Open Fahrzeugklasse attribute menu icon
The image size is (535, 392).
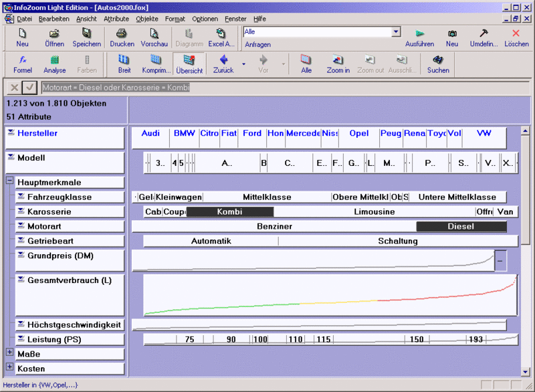(x=21, y=196)
